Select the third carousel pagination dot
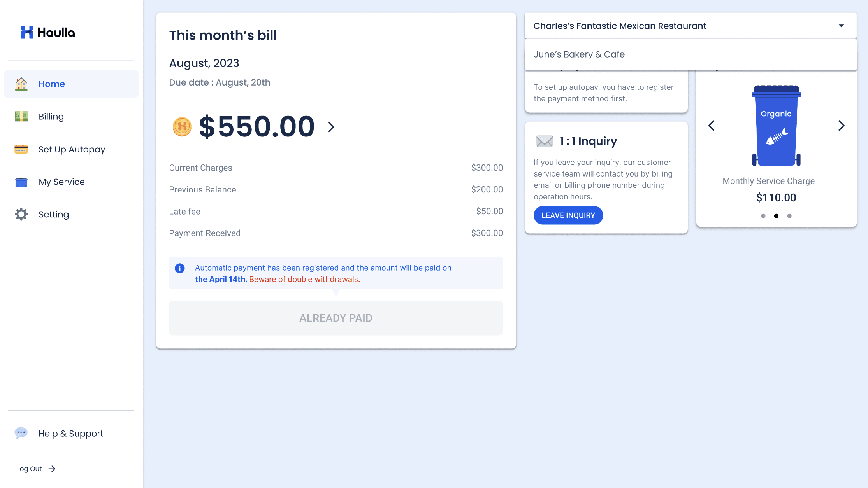This screenshot has height=488, width=868. (x=789, y=216)
